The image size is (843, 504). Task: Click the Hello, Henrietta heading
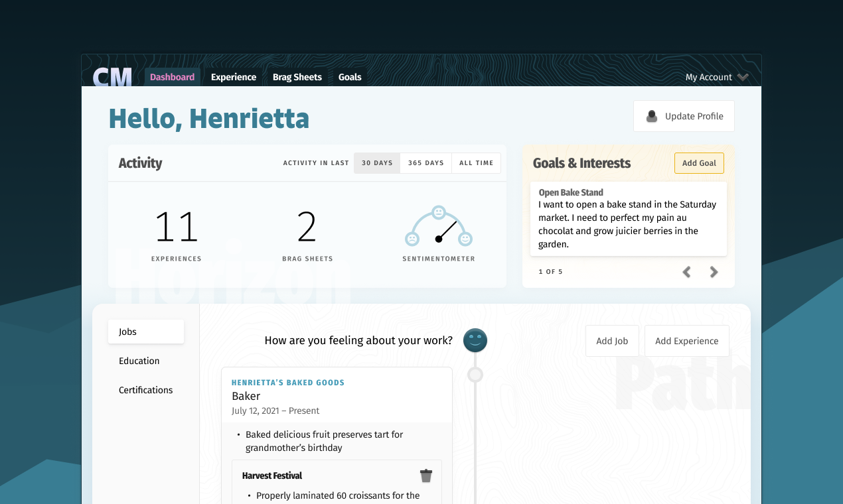[x=209, y=119]
